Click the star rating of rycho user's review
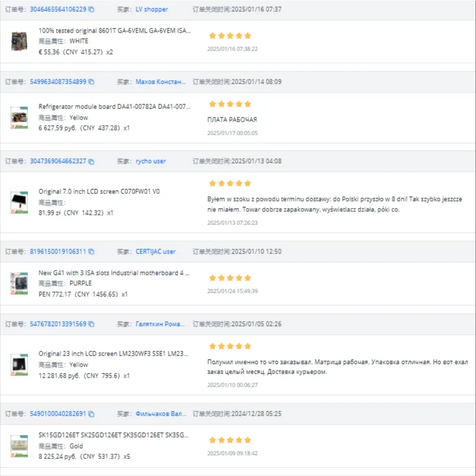This screenshot has width=476, height=476. (x=230, y=183)
